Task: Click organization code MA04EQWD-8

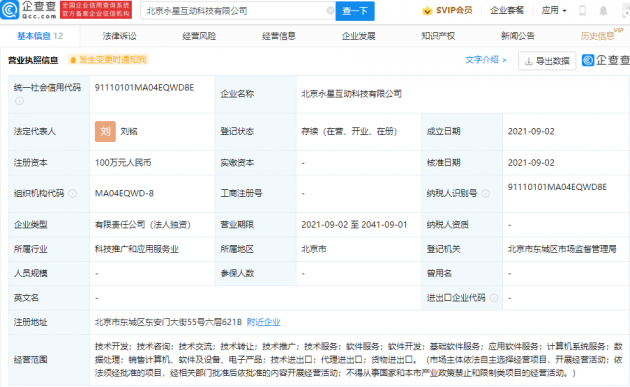Action: 124,193
